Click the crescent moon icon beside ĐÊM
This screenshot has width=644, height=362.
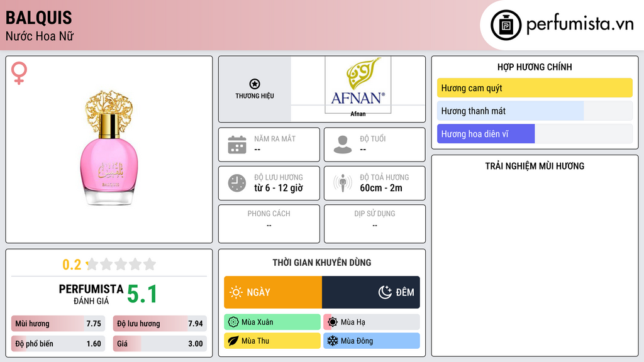(385, 292)
